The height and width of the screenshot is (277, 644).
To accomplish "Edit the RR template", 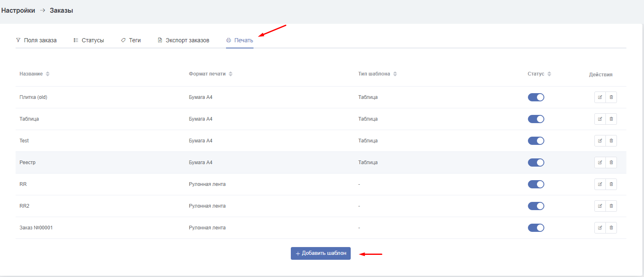I will tap(600, 184).
